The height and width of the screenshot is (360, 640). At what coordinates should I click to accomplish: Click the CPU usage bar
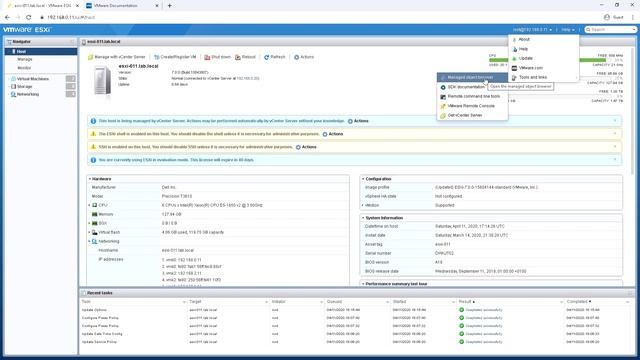pos(557,60)
